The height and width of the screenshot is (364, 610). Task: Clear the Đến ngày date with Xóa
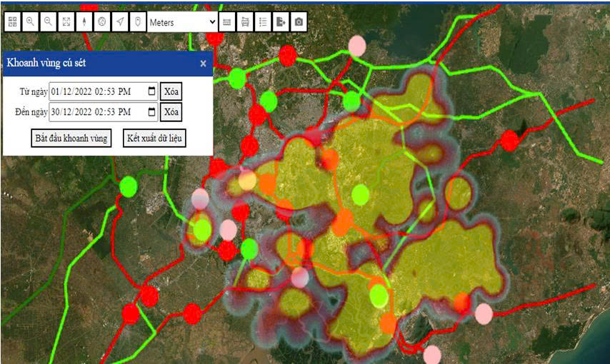click(x=171, y=112)
